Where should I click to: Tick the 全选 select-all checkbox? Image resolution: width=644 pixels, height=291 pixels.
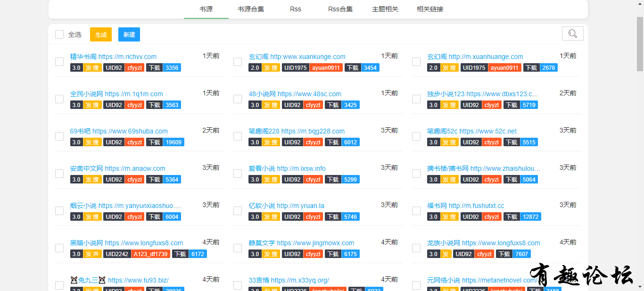[59, 34]
